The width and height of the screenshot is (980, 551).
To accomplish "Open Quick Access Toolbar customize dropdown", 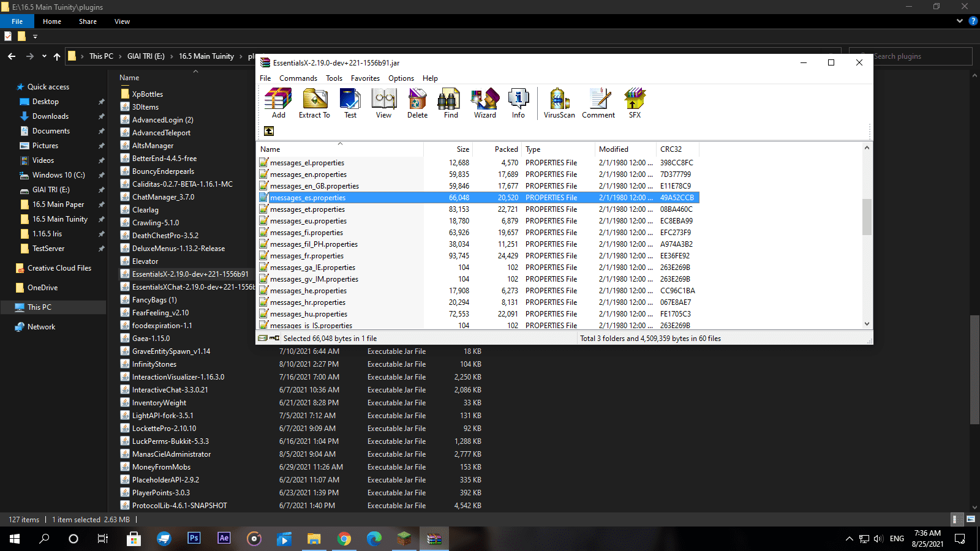I will [x=35, y=37].
